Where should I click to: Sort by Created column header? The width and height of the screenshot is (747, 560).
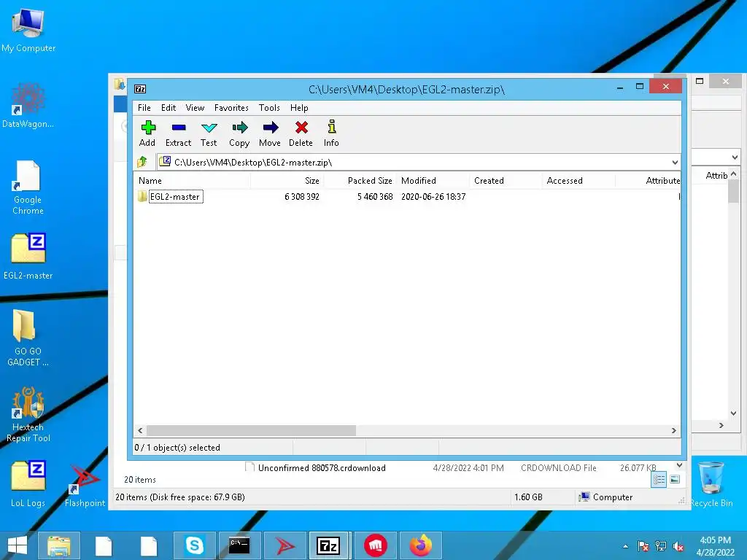pyautogui.click(x=506, y=181)
